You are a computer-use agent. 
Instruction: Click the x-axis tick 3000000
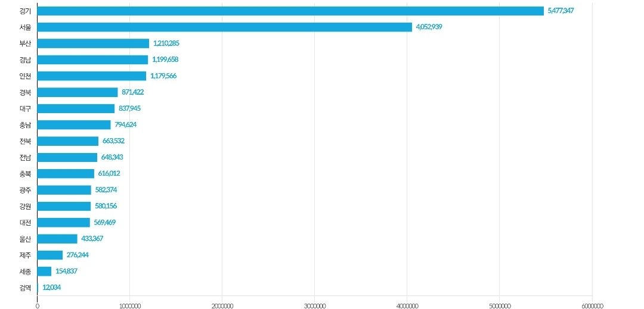pyautogui.click(x=315, y=305)
